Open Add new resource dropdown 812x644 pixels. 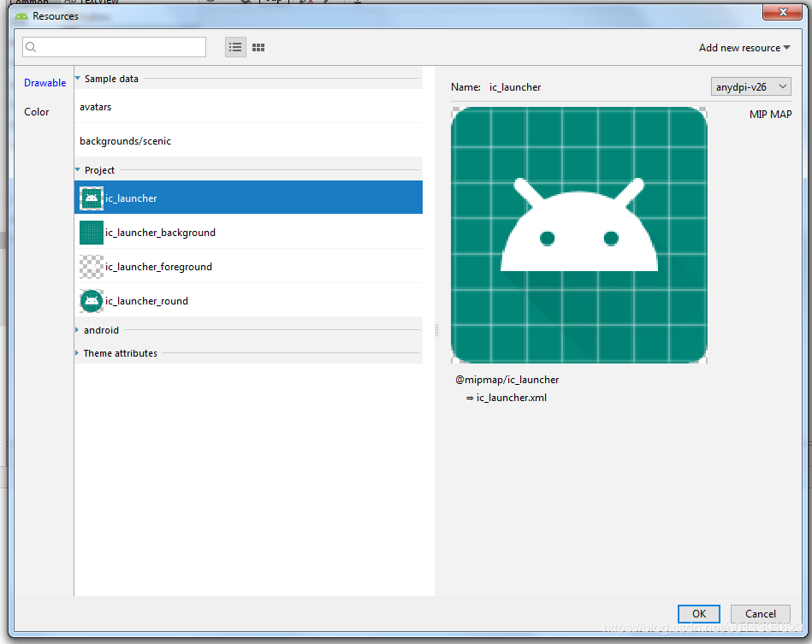click(744, 48)
